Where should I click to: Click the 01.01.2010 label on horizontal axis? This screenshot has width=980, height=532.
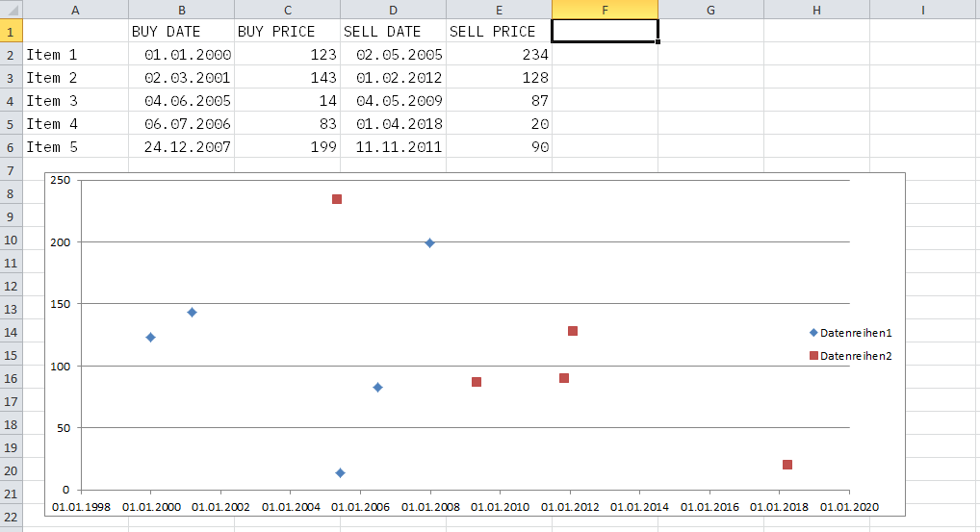pos(500,507)
